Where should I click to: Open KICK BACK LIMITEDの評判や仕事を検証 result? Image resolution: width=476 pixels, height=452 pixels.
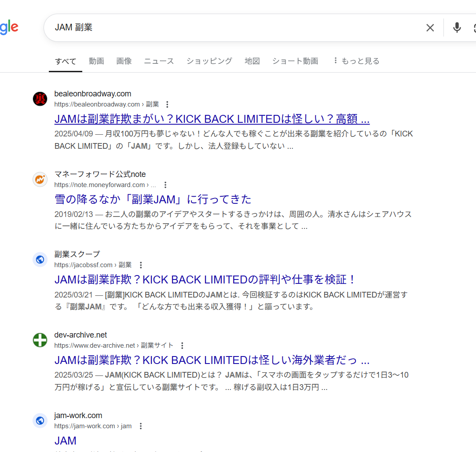[x=204, y=279]
